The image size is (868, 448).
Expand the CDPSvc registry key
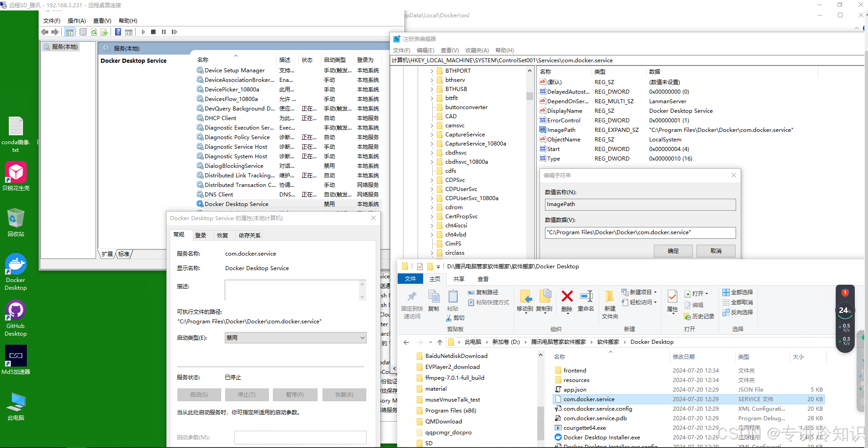pyautogui.click(x=432, y=180)
